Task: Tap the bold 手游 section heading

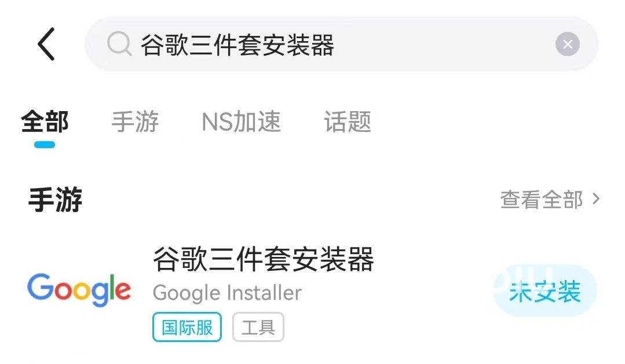Action: [x=56, y=200]
